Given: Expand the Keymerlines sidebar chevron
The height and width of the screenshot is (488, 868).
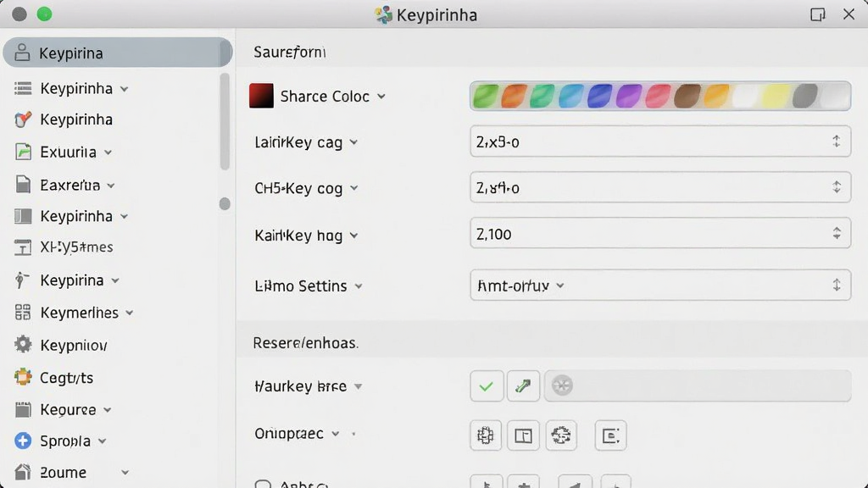Looking at the screenshot, I should 130,313.
